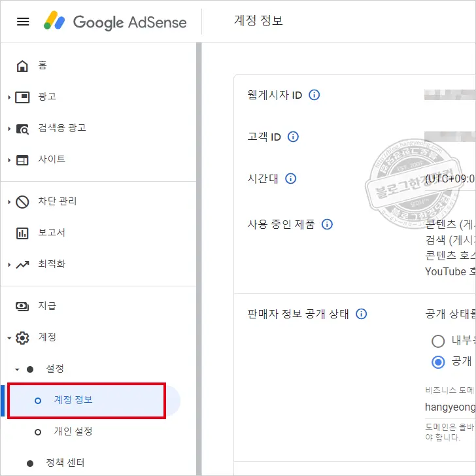Show info for 사용 중인 제품
This screenshot has height=476, width=476.
pyautogui.click(x=327, y=224)
